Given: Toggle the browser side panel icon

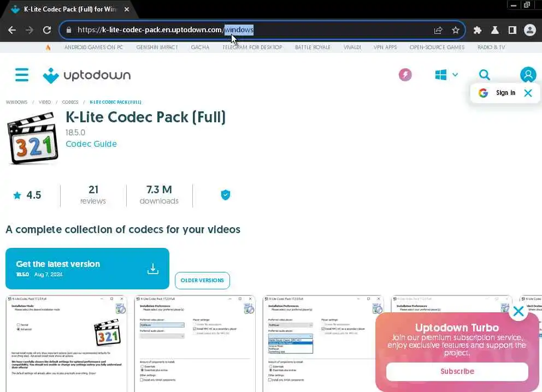Looking at the screenshot, I should [x=512, y=30].
